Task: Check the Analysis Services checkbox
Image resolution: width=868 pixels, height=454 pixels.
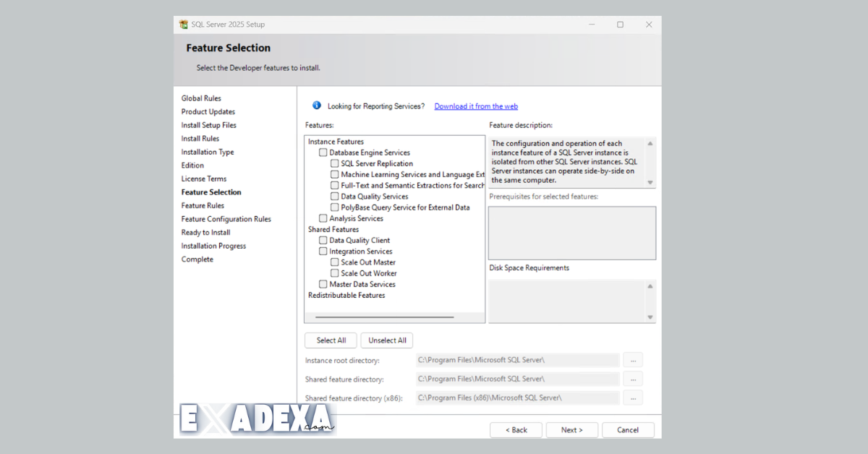Action: pos(323,218)
